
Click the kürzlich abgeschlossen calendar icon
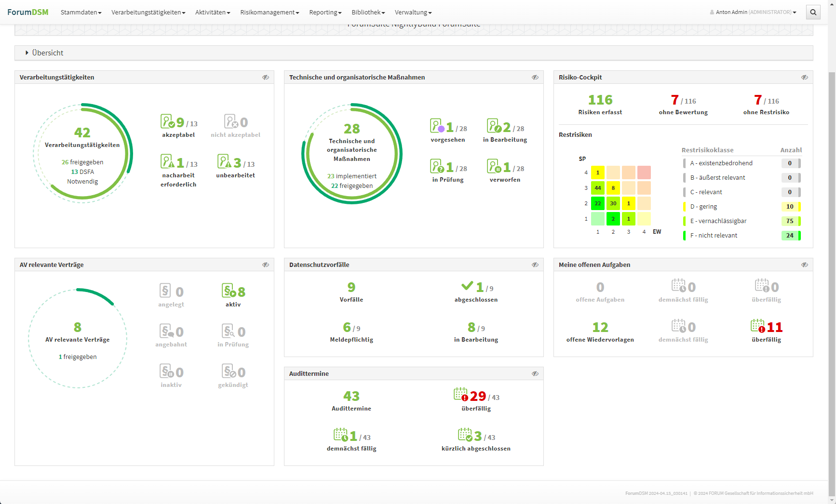465,435
